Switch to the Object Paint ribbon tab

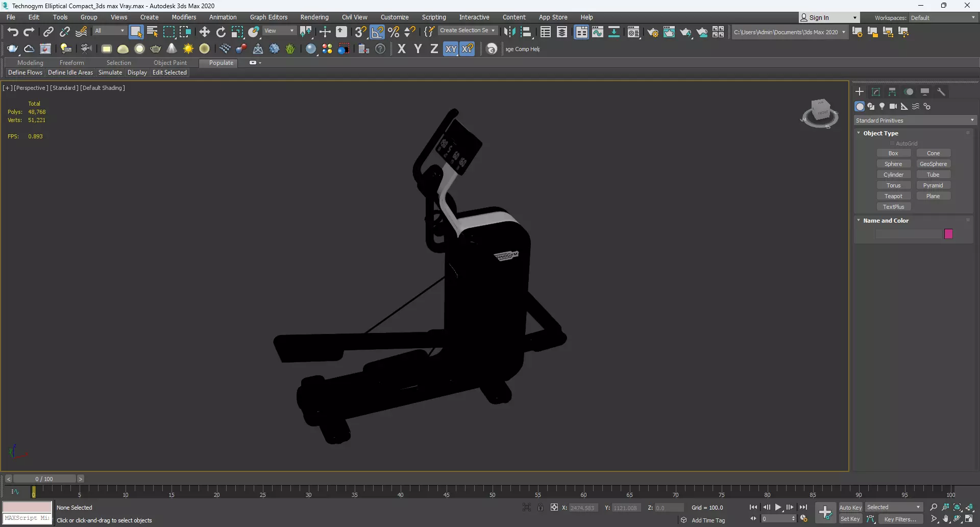click(170, 63)
